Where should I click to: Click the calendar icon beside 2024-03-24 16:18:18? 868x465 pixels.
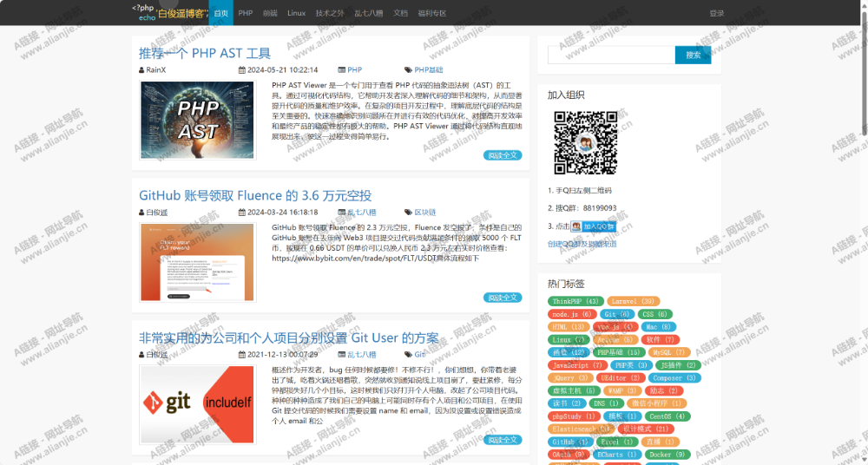[242, 212]
